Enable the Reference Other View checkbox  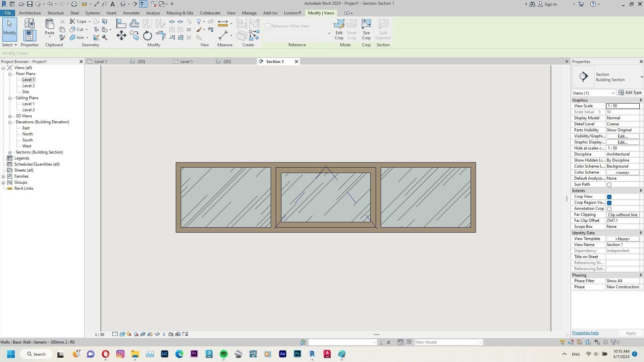point(268,26)
